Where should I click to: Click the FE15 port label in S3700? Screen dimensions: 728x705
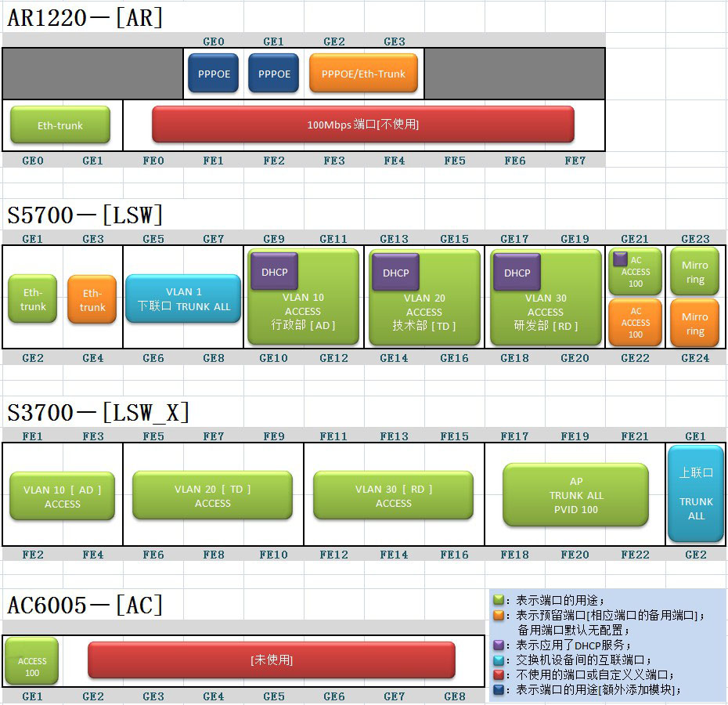click(454, 436)
